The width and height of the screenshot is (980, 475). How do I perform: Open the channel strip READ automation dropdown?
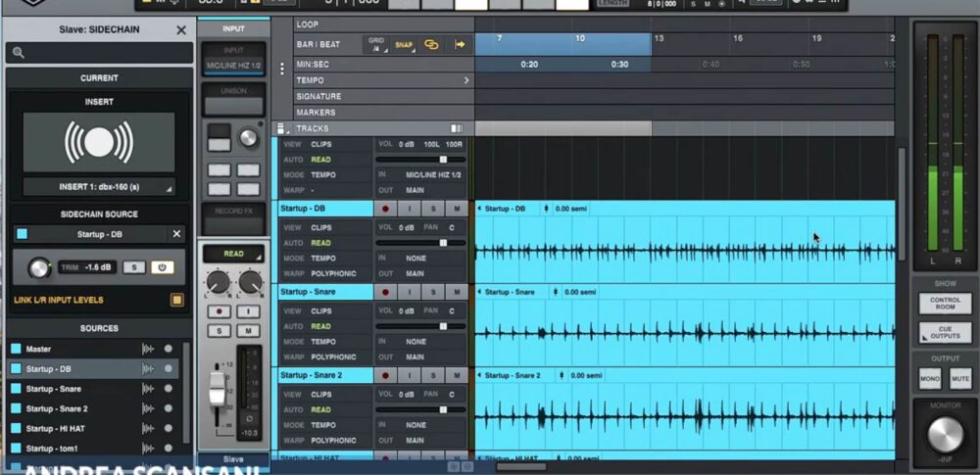tap(234, 254)
